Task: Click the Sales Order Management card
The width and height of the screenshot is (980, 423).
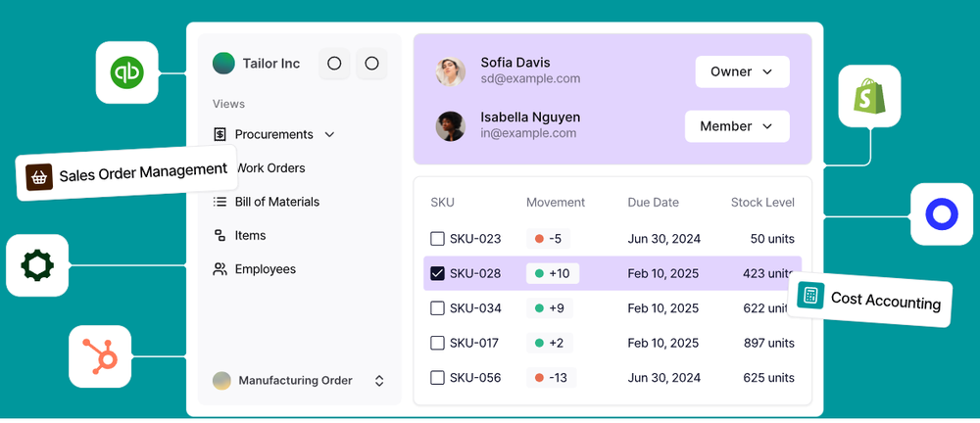Action: [126, 173]
